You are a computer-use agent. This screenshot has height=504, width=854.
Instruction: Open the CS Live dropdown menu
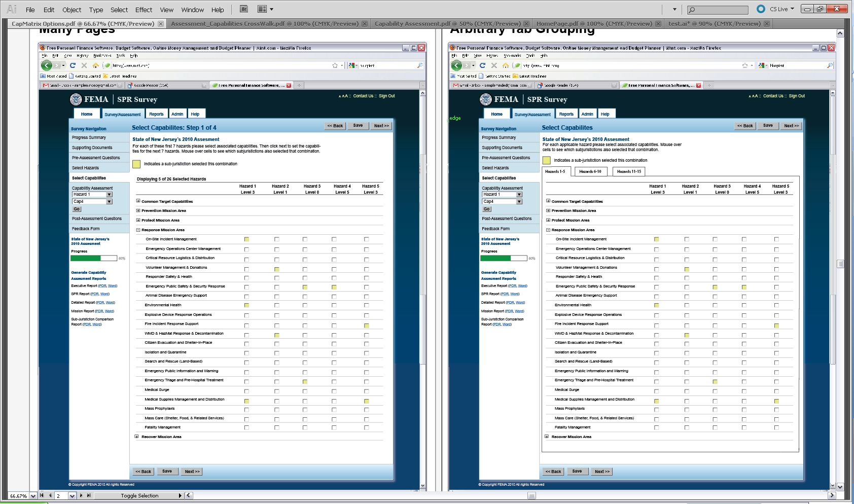tap(782, 9)
